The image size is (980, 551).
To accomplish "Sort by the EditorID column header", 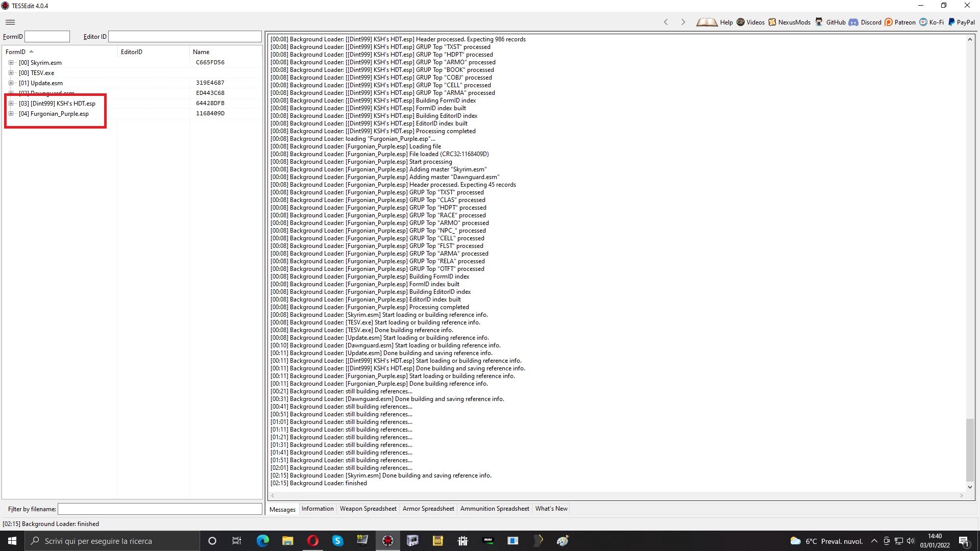I will [153, 52].
